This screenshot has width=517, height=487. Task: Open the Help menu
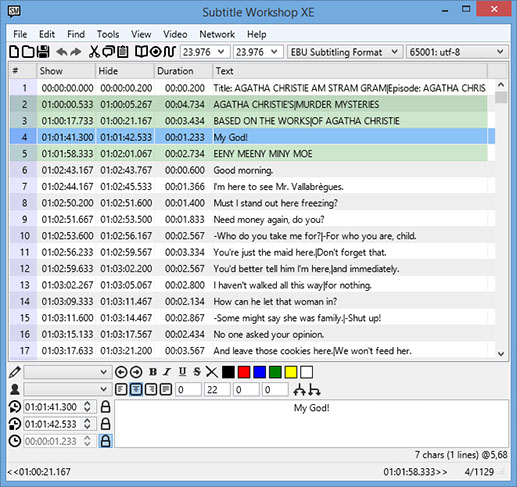[257, 34]
